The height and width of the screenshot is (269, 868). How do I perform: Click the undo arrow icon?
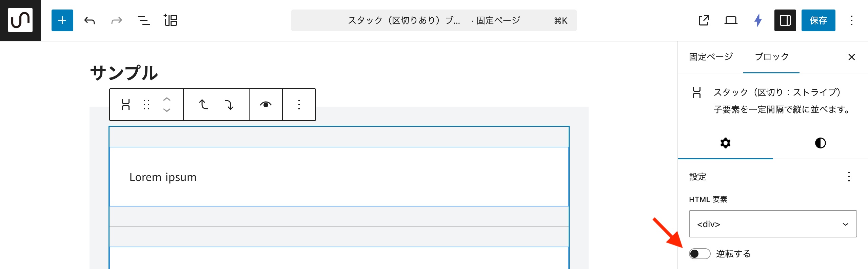pyautogui.click(x=90, y=20)
